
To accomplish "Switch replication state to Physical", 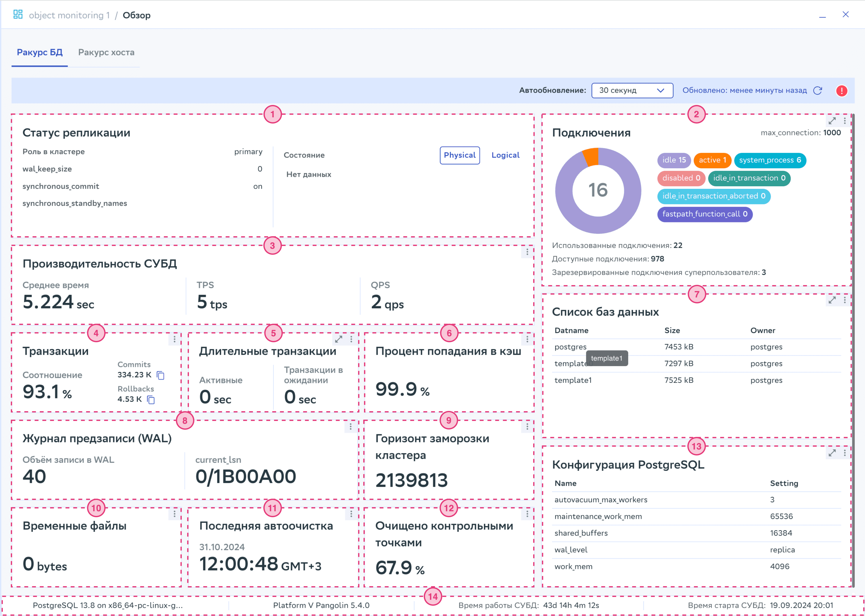I will click(x=460, y=155).
